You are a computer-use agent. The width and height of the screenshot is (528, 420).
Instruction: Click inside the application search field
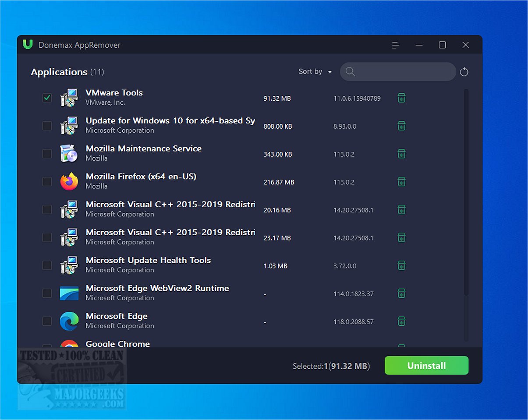(398, 72)
